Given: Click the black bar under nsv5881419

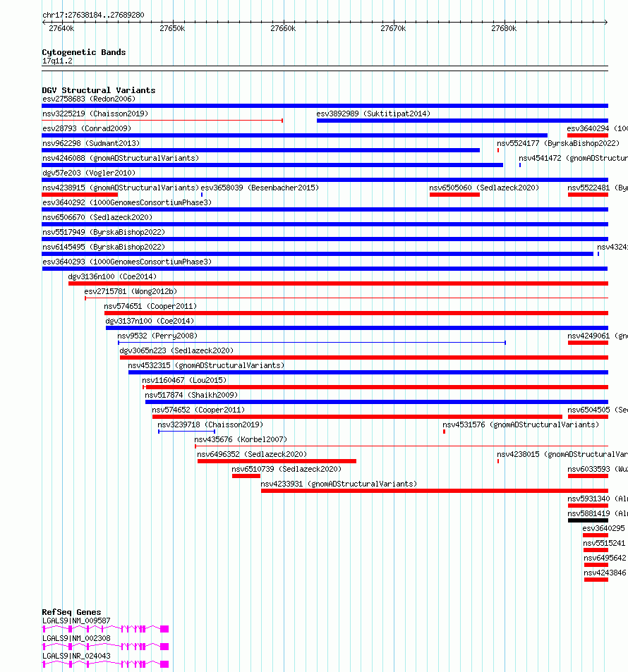Looking at the screenshot, I should (x=588, y=520).
